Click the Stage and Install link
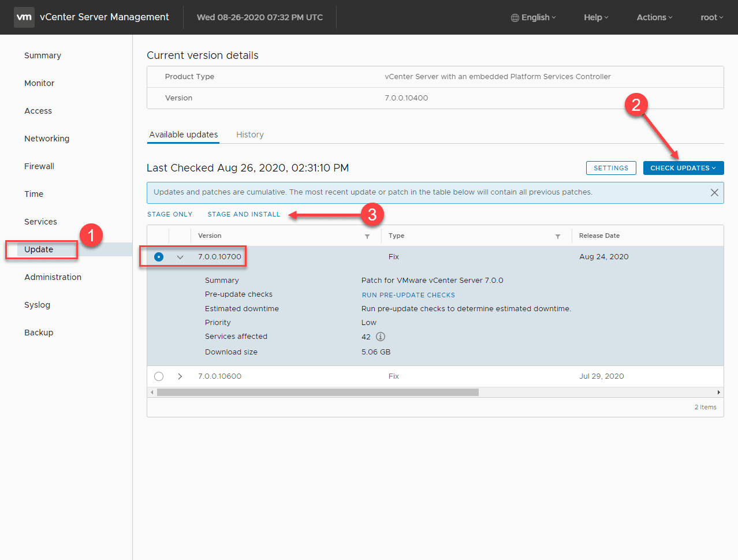The image size is (738, 560). tap(244, 214)
